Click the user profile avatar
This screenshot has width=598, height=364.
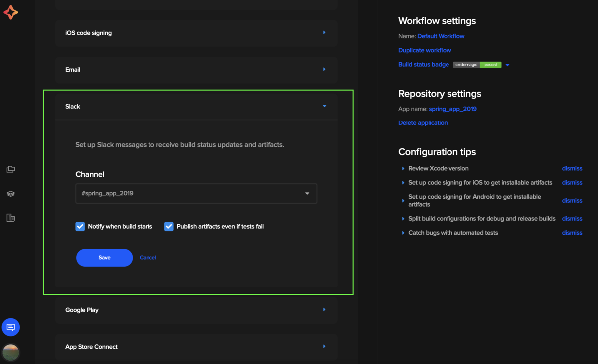click(x=11, y=352)
